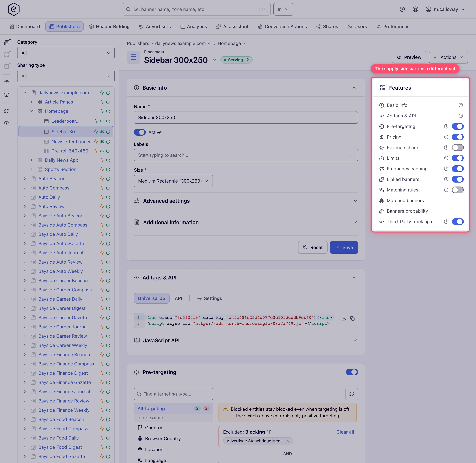Click power icon on Newsletter banner row
This screenshot has height=463, width=476.
click(x=108, y=142)
